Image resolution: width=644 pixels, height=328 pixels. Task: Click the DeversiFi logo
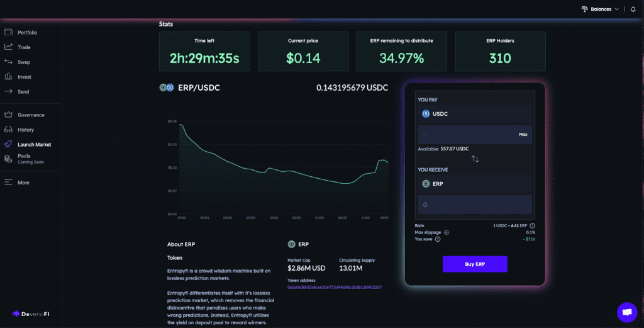point(31,314)
